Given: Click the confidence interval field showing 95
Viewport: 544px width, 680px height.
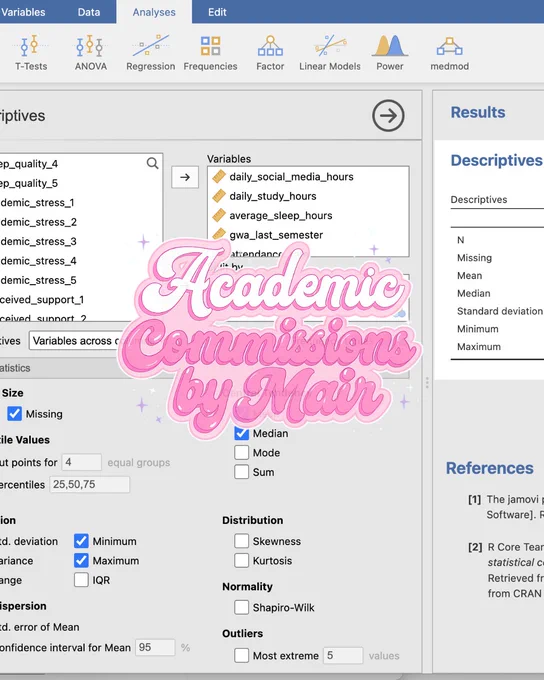Looking at the screenshot, I should [155, 647].
